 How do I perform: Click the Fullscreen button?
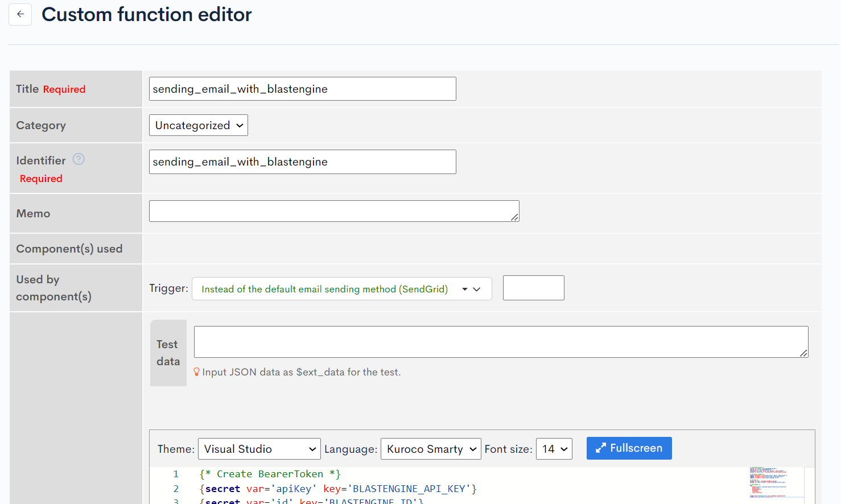(x=629, y=448)
